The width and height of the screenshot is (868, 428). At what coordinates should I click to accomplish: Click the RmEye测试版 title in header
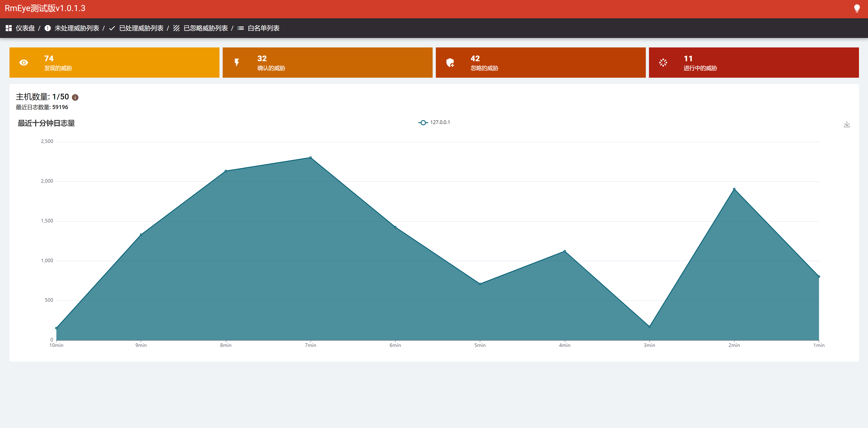click(45, 8)
